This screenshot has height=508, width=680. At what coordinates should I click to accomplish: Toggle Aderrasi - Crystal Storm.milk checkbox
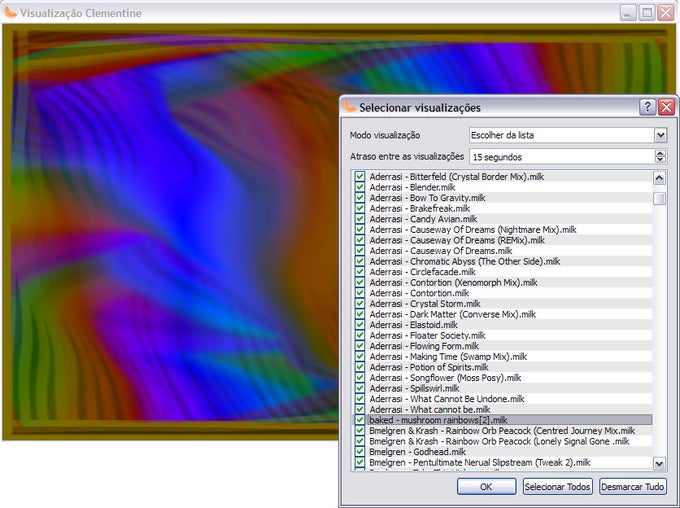(360, 303)
